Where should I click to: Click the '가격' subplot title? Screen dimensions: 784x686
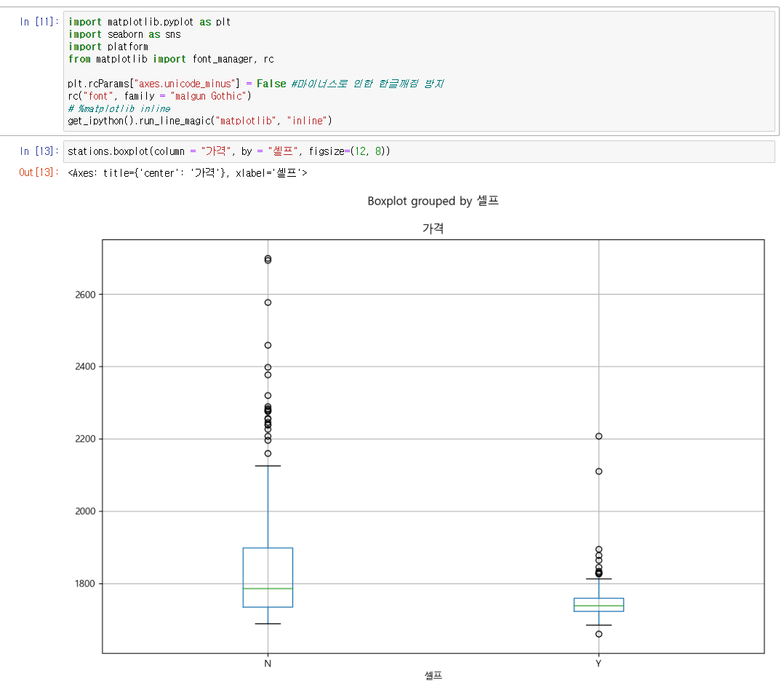click(x=433, y=228)
